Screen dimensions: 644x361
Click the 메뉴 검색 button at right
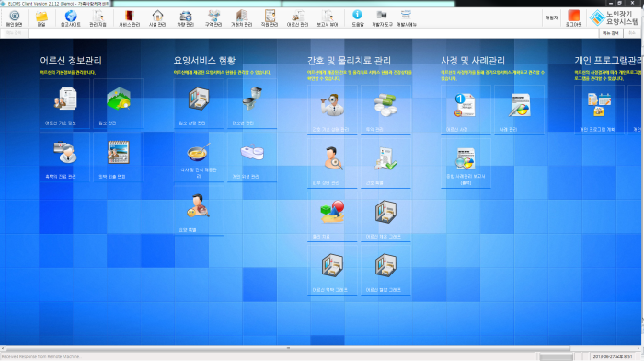coord(610,33)
